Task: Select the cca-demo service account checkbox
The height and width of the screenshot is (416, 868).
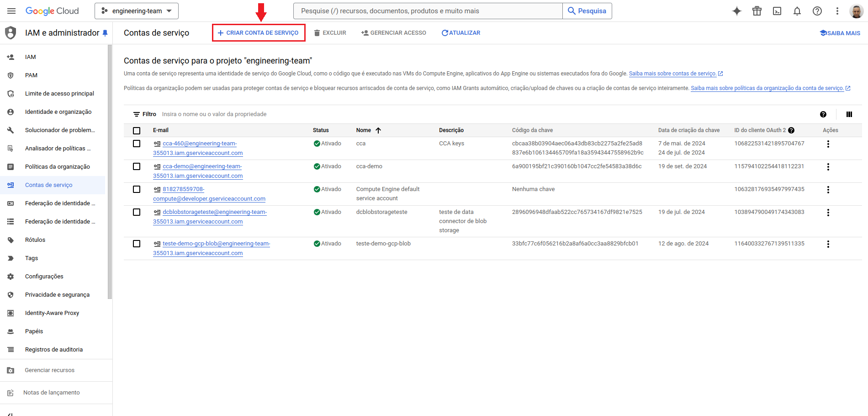Action: click(137, 166)
